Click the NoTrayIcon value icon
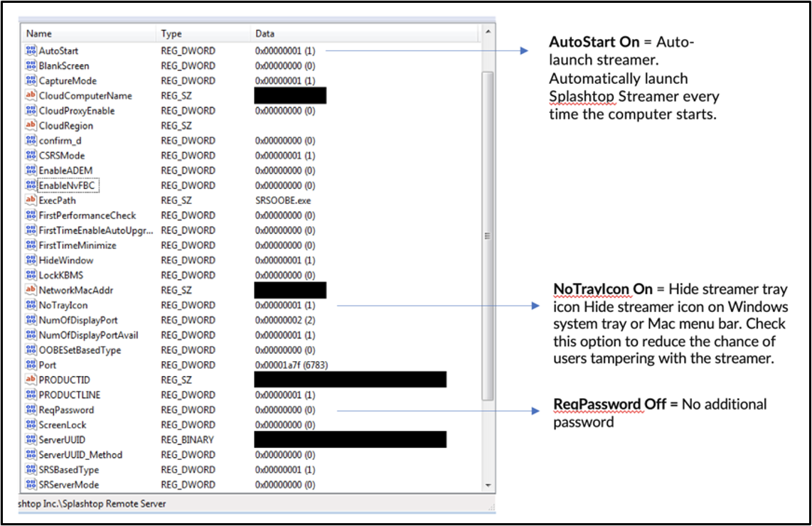Screen dimensions: 812x526 click(x=31, y=306)
